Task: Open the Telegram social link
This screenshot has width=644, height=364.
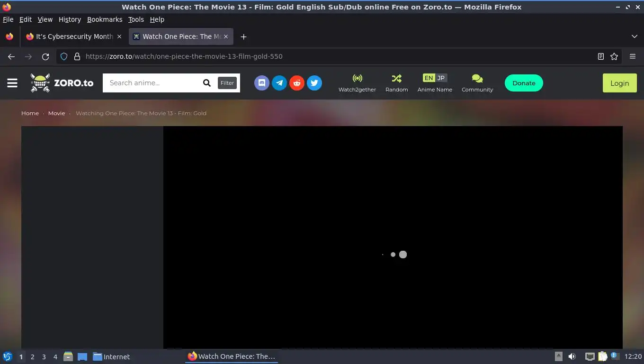Action: pyautogui.click(x=279, y=83)
